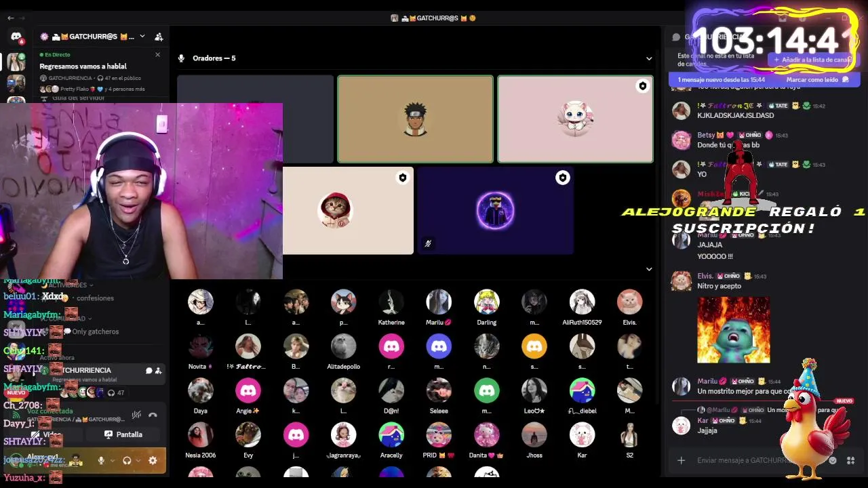Open audience member Evy's avatar
The height and width of the screenshot is (488, 868).
pyautogui.click(x=248, y=435)
